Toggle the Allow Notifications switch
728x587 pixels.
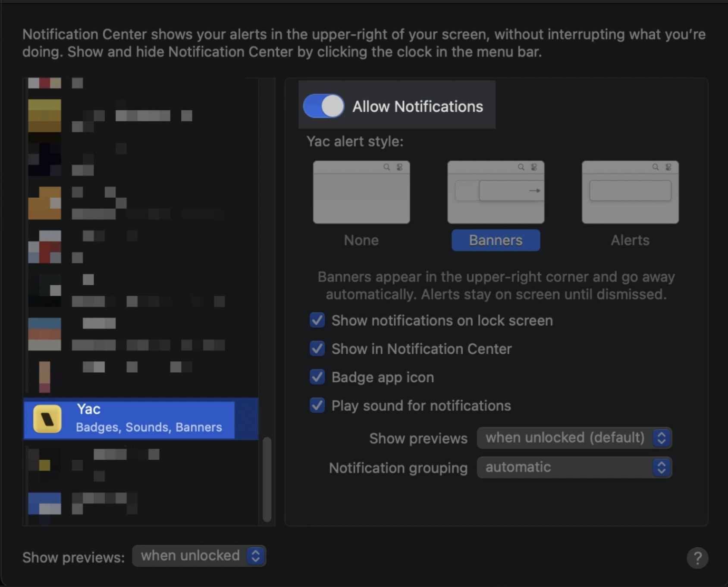coord(323,106)
